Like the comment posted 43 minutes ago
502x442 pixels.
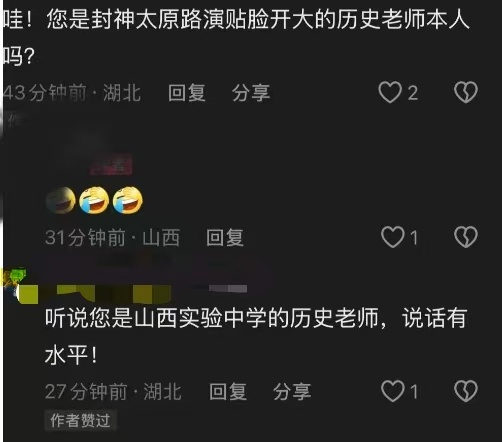click(x=390, y=92)
